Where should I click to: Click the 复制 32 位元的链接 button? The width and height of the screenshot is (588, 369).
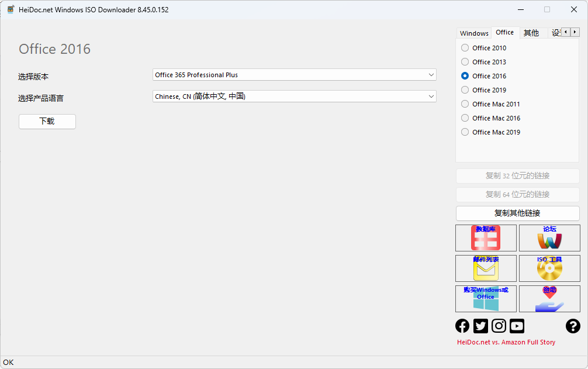click(x=517, y=176)
